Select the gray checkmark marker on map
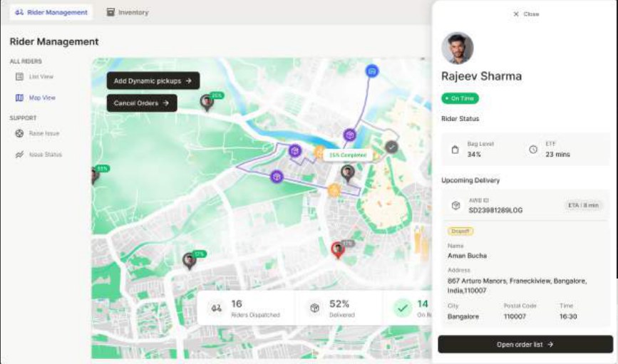This screenshot has width=618, height=364. [391, 147]
